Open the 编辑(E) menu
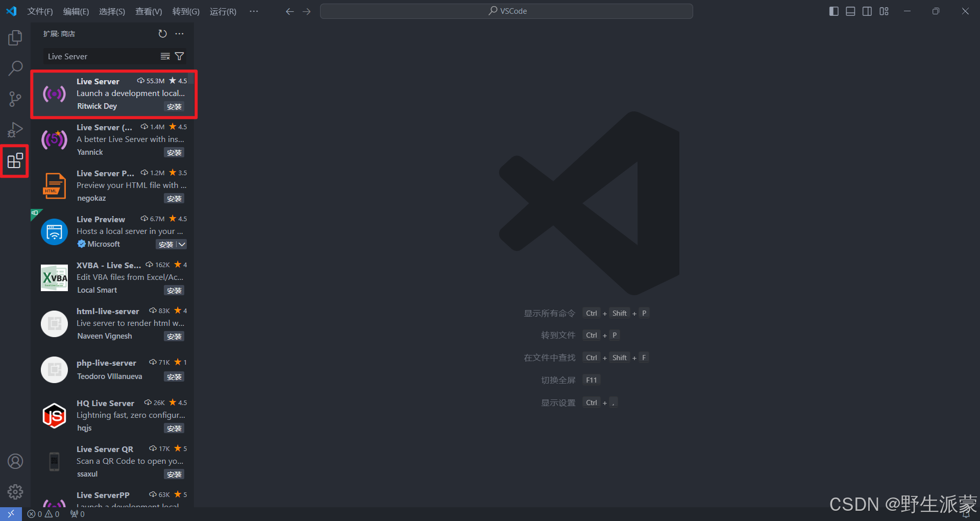The image size is (980, 521). point(76,11)
